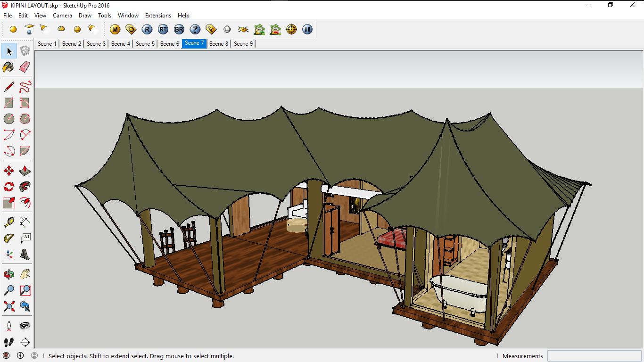Choose the Freehand drawing tool
Image resolution: width=644 pixels, height=362 pixels.
tap(25, 86)
